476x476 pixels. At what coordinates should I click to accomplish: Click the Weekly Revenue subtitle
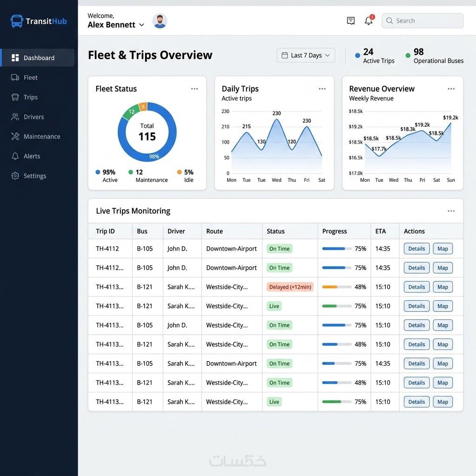[371, 99]
